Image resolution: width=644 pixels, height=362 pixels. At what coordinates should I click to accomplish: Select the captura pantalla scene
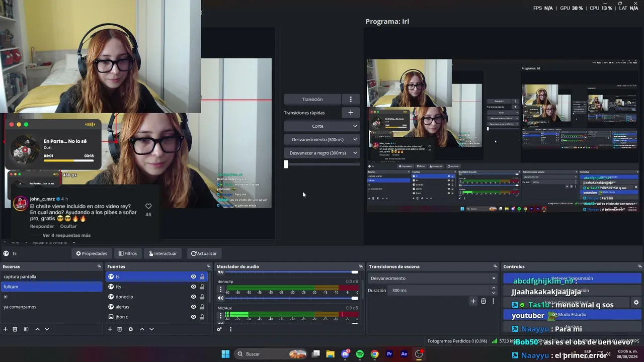[x=51, y=277]
